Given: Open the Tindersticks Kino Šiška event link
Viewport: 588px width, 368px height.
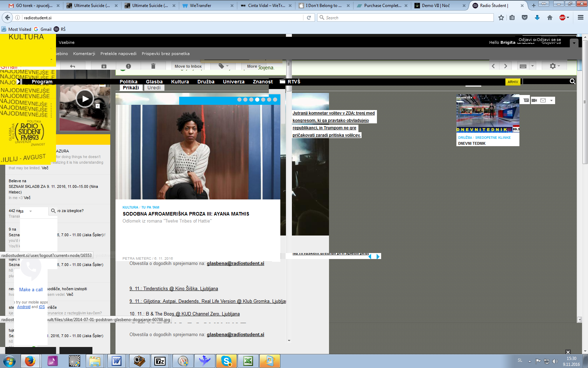Looking at the screenshot, I should (x=174, y=289).
